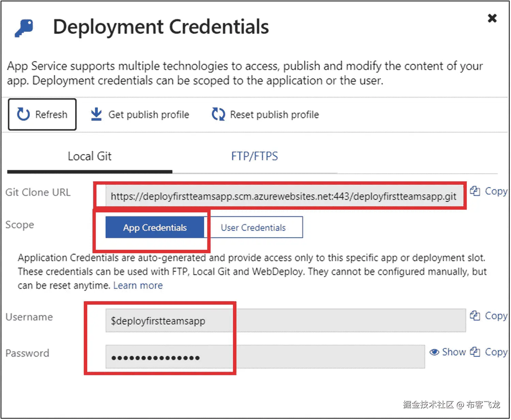This screenshot has width=511, height=420.
Task: Click the Username field showing $deployfirstteamsapp
Action: 285,321
